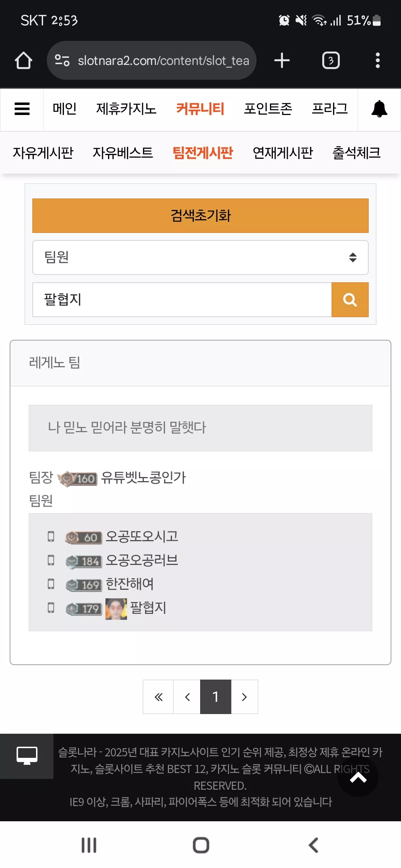Open the 포인트존 menu item
The width and height of the screenshot is (401, 868).
coord(268,109)
